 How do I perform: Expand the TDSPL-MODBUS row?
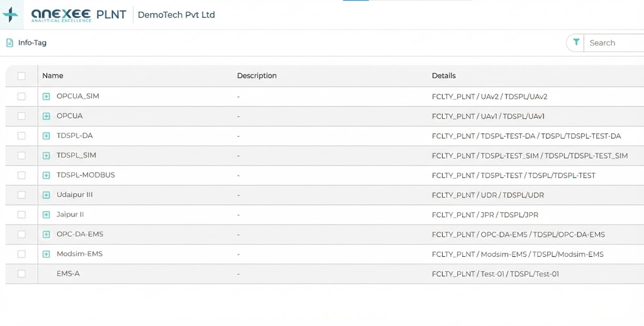point(46,176)
